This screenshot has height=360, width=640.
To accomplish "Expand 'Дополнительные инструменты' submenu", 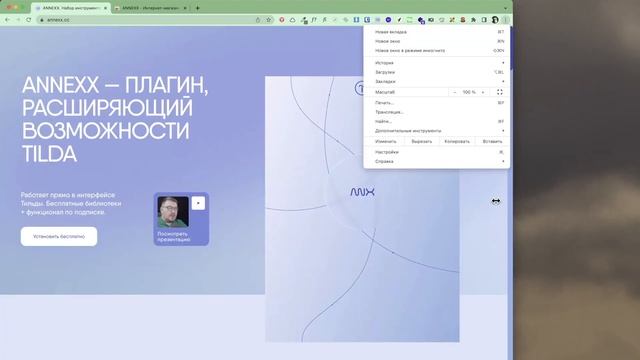I will click(437, 131).
